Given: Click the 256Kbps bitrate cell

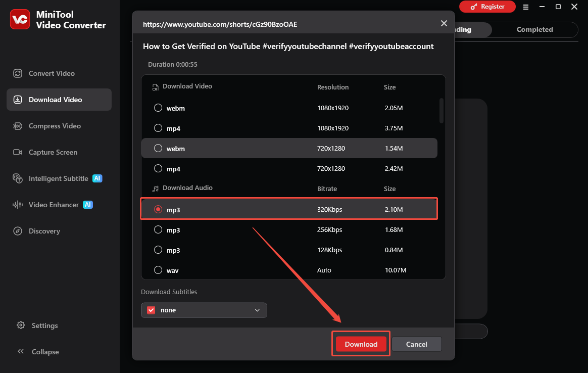Looking at the screenshot, I should (x=330, y=229).
